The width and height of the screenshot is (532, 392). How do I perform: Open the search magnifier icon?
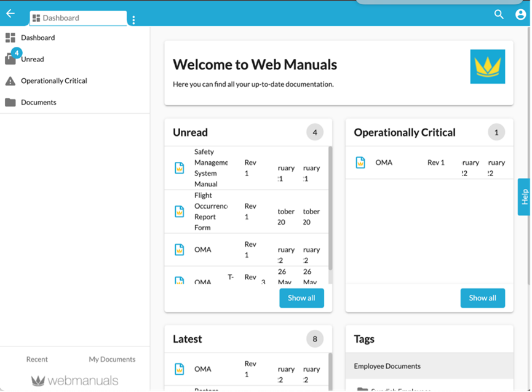click(x=499, y=14)
